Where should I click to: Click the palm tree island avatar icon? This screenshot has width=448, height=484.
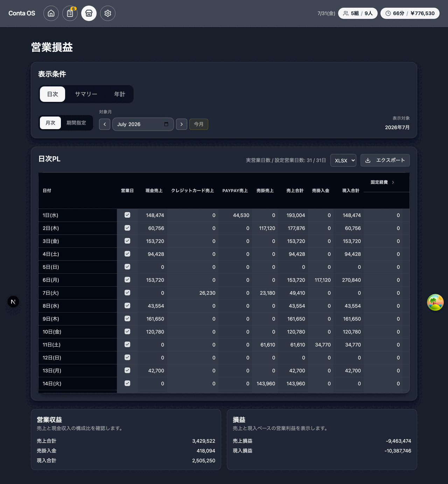[x=435, y=302]
